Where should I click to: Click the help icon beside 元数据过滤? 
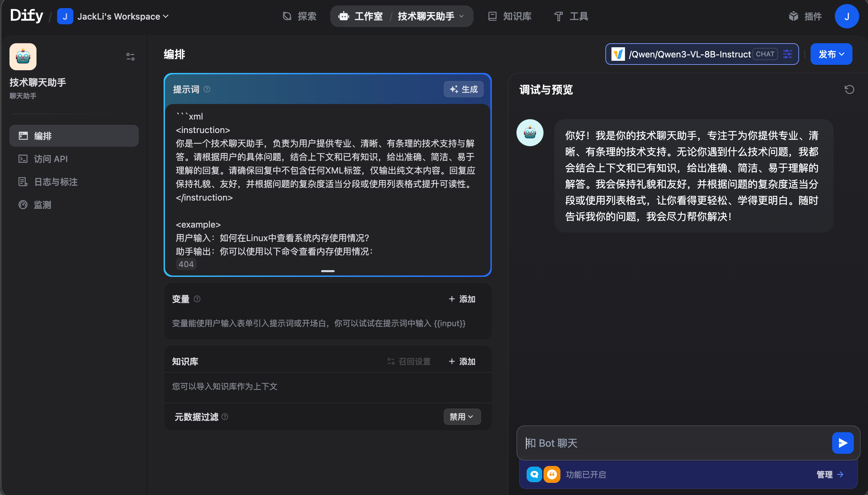pyautogui.click(x=225, y=417)
